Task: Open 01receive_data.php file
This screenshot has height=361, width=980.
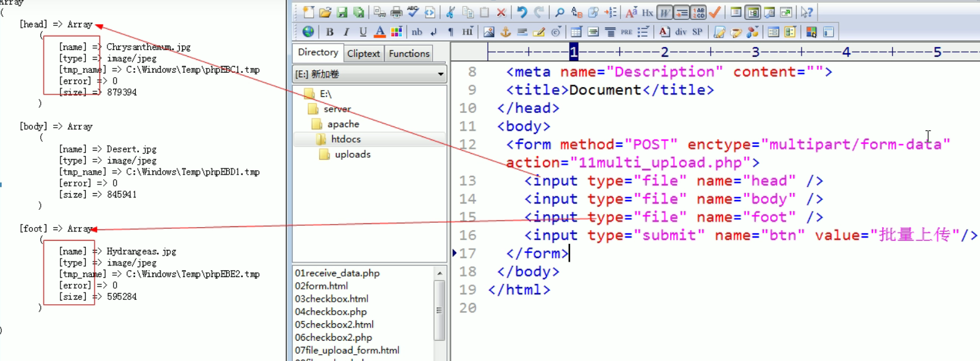Action: (337, 273)
